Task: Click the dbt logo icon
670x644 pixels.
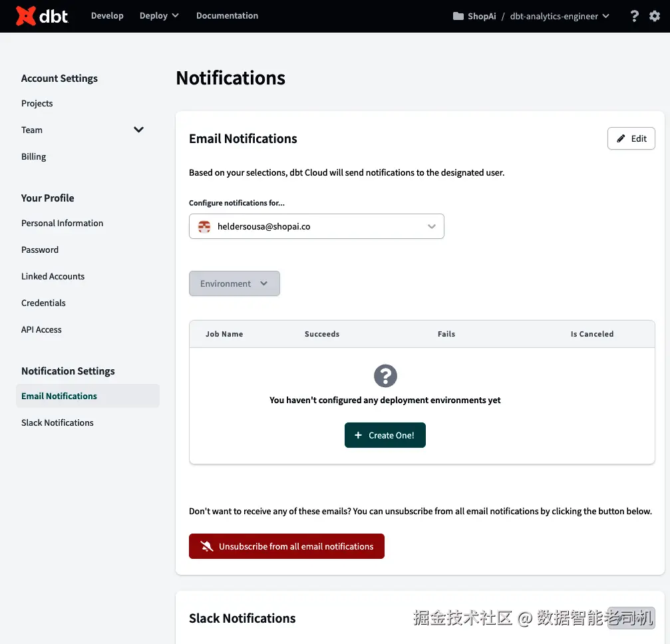Action: click(x=26, y=16)
